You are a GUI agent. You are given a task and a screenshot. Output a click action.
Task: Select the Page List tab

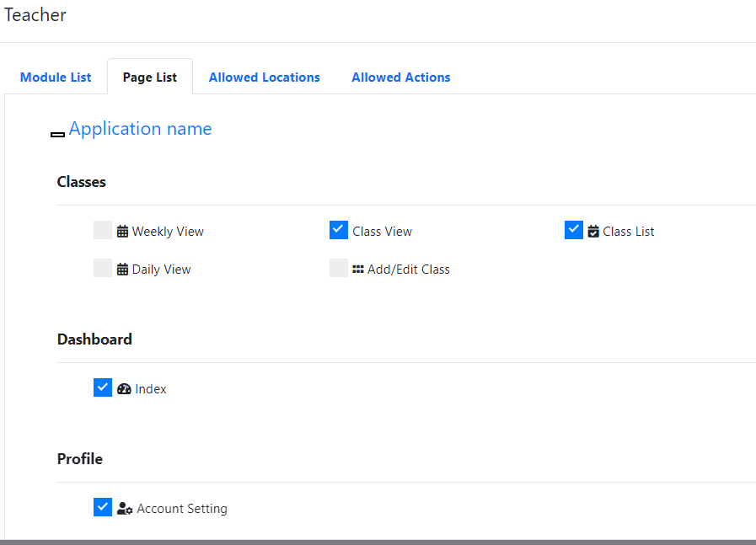150,77
